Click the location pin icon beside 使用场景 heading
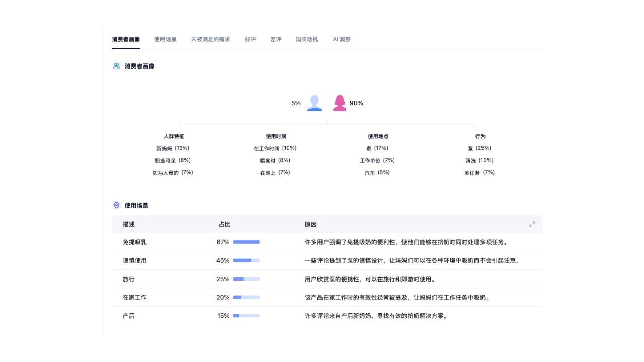The width and height of the screenshot is (644, 362). coord(116,205)
